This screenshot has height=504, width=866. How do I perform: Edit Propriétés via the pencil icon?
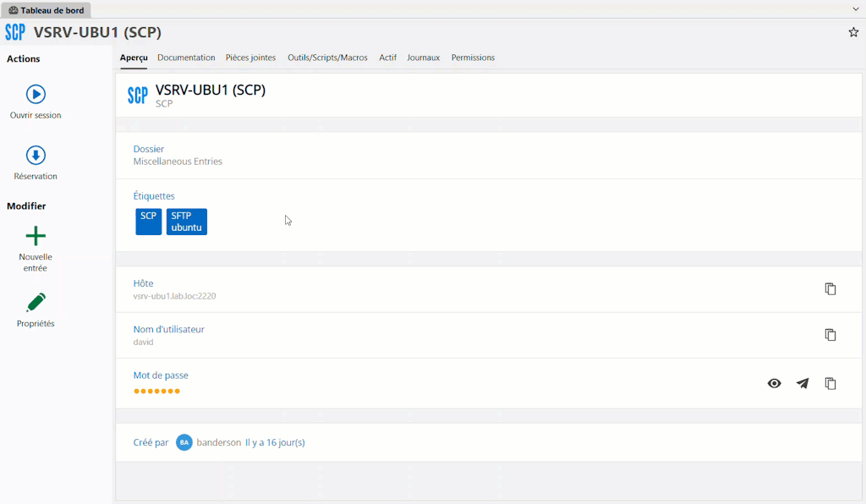35,301
